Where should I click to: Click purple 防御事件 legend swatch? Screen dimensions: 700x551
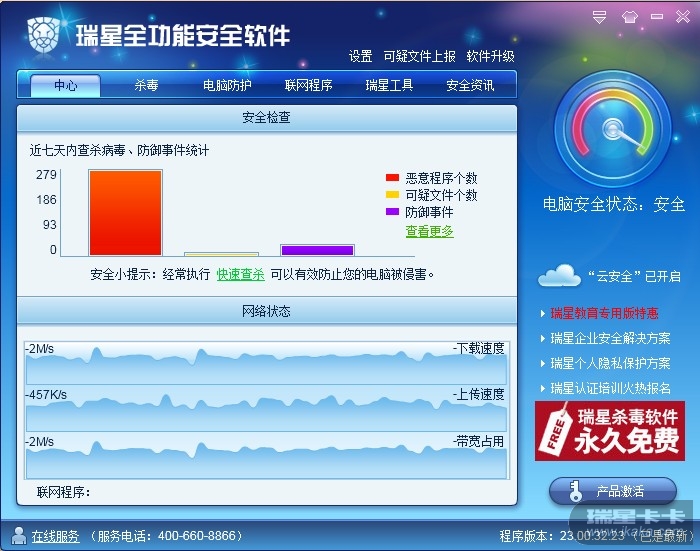(392, 212)
